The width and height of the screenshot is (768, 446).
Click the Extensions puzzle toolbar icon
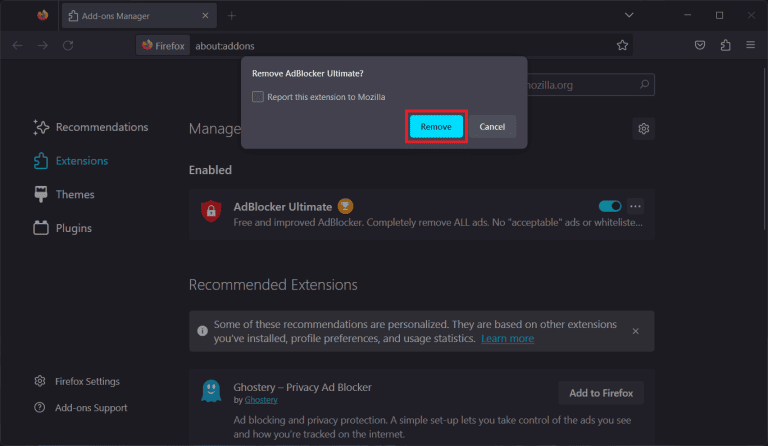tap(725, 45)
